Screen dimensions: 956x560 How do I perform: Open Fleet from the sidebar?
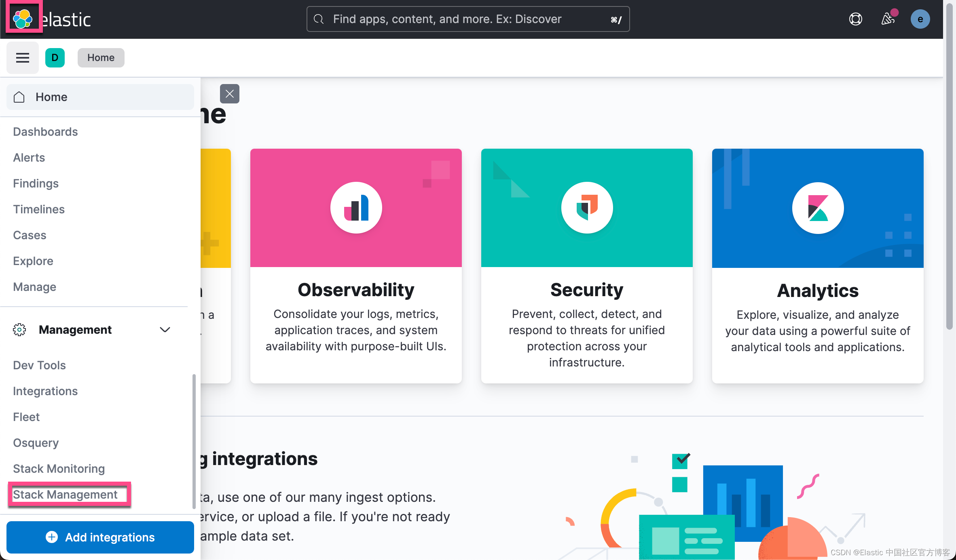tap(26, 417)
